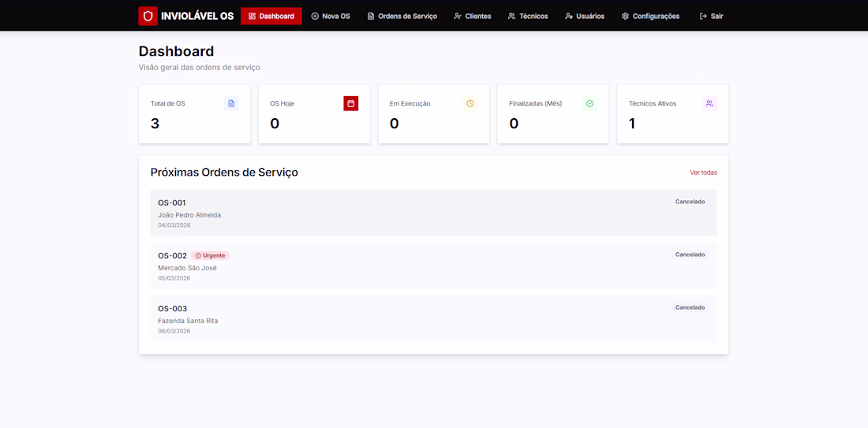Click the value 1 under Técnicos Ativos
The height and width of the screenshot is (428, 868).
tap(632, 124)
